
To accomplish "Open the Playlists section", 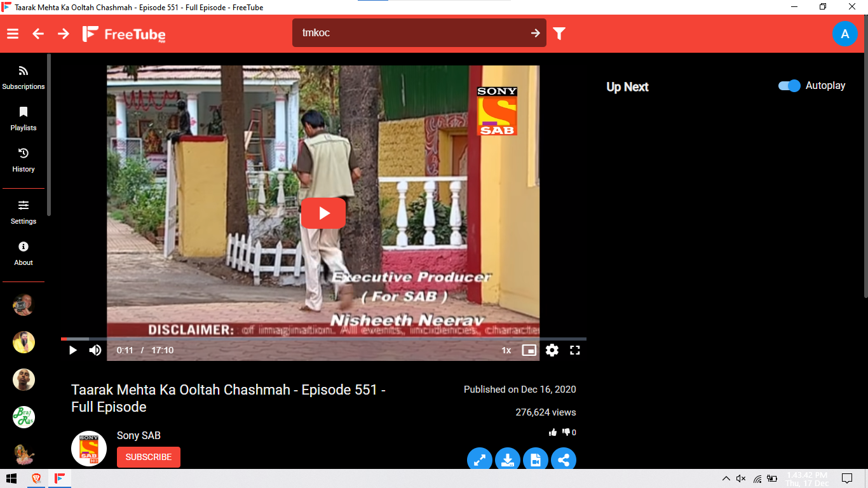I will click(x=23, y=119).
